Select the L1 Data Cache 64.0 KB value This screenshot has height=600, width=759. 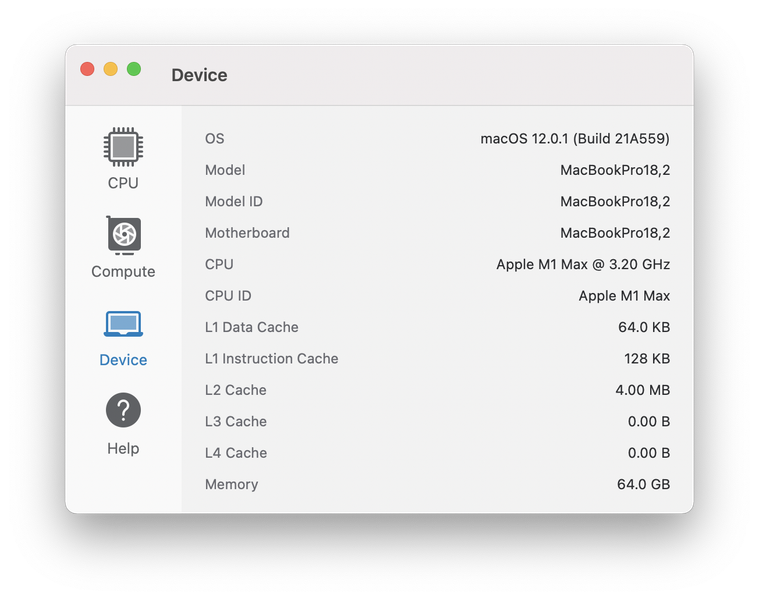tap(644, 328)
